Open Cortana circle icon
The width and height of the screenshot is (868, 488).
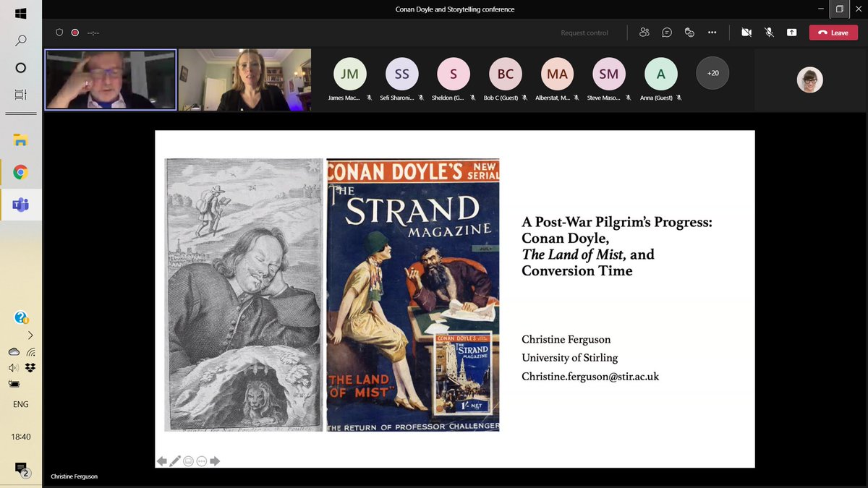coord(20,68)
